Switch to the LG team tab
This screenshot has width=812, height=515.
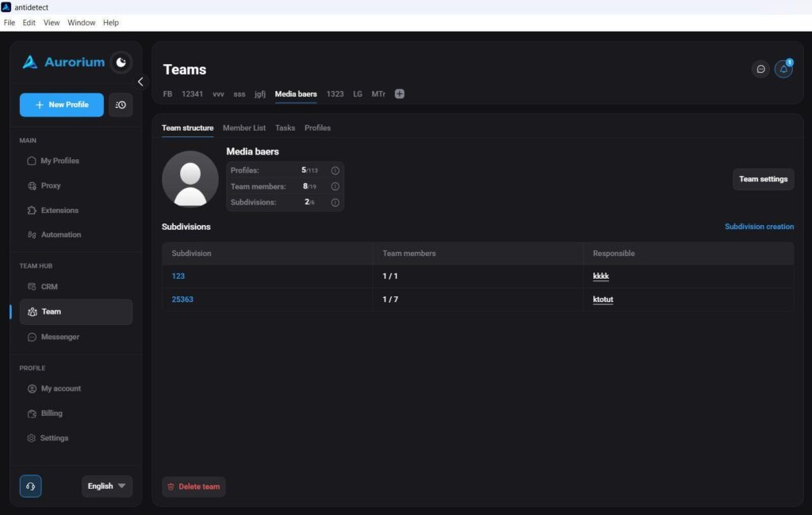point(358,93)
